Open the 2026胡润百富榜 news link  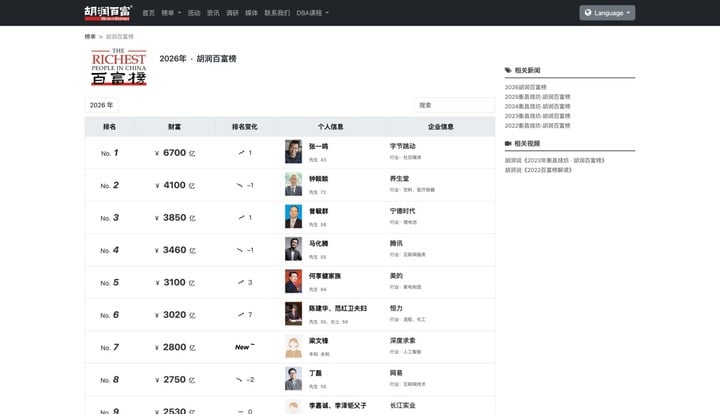click(x=525, y=87)
